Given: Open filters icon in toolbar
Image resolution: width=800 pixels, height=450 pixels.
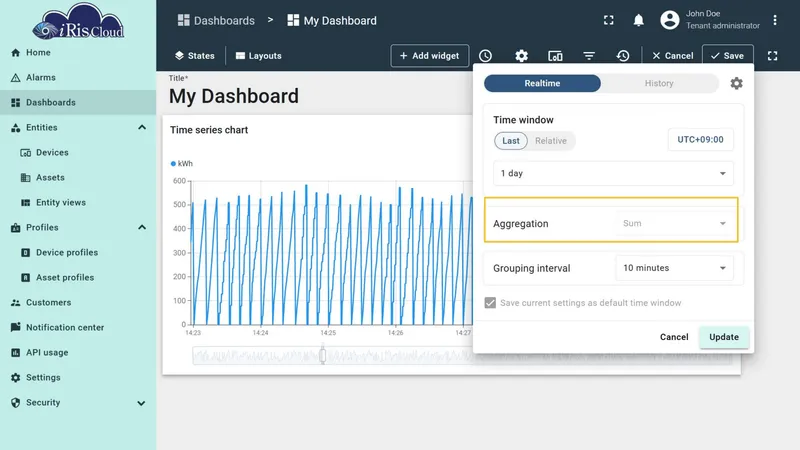Looking at the screenshot, I should click(x=589, y=56).
